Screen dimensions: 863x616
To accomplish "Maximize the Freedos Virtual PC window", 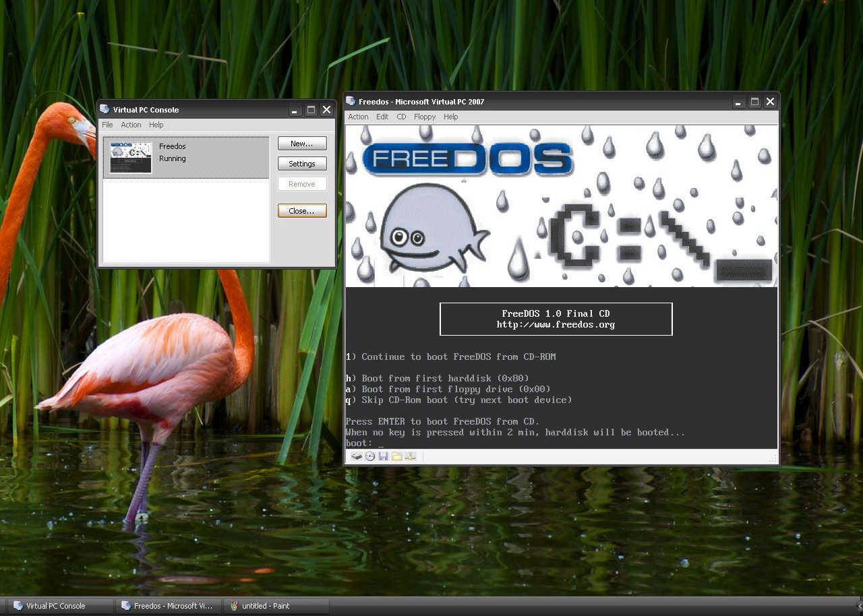I will pyautogui.click(x=754, y=102).
